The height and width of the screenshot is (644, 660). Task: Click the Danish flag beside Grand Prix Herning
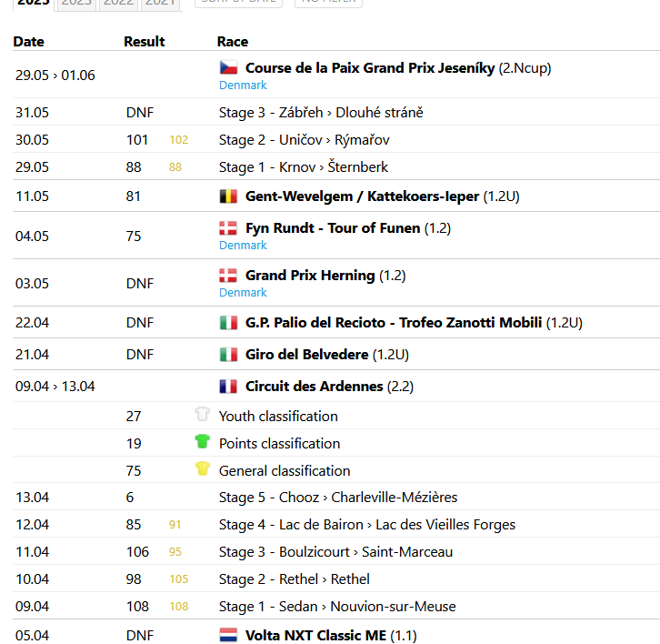point(228,275)
